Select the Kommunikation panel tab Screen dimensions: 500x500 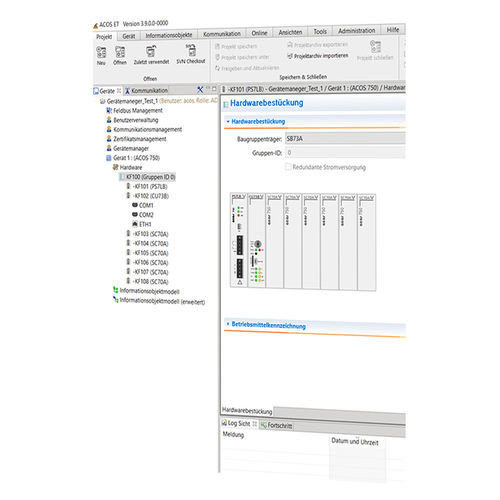pos(147,91)
